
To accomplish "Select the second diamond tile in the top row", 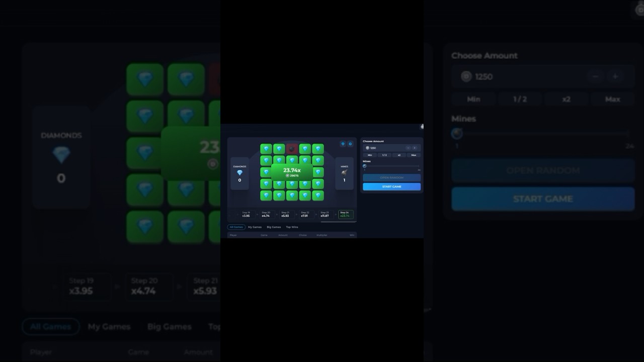I will click(279, 149).
